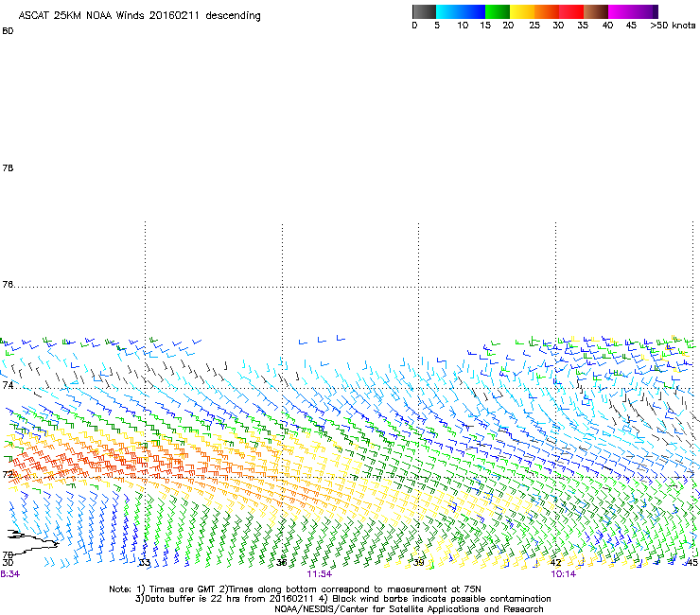Screen dimensions: 700x615
Task: Select the cyan-to-blue 5-15 knots color band
Action: click(x=461, y=11)
